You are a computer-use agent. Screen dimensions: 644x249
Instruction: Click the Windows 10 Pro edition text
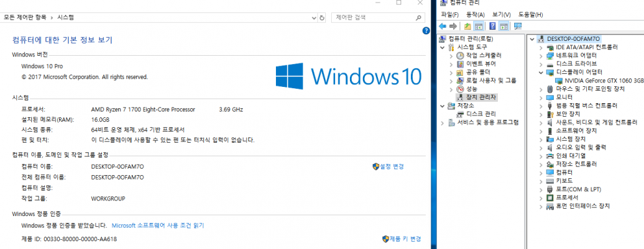point(42,66)
